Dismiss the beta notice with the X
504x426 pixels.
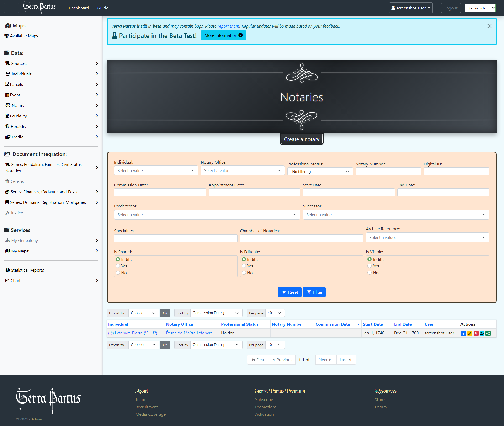pos(489,26)
